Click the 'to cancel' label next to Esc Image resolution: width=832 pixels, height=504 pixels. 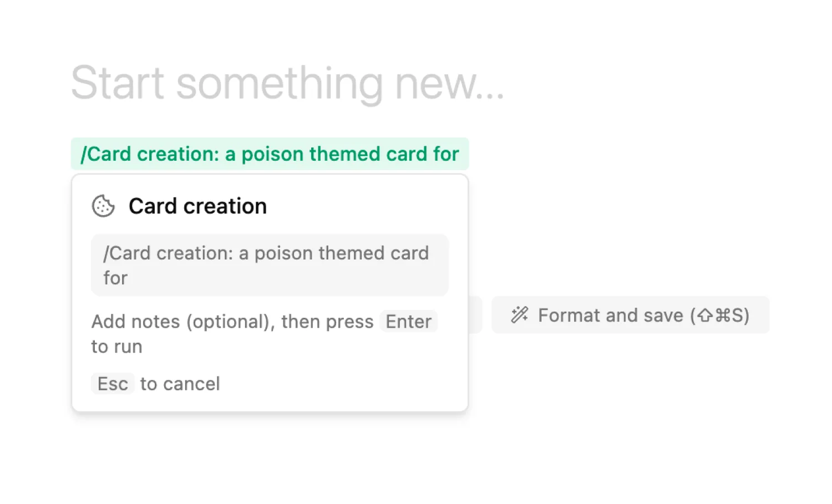pos(180,384)
